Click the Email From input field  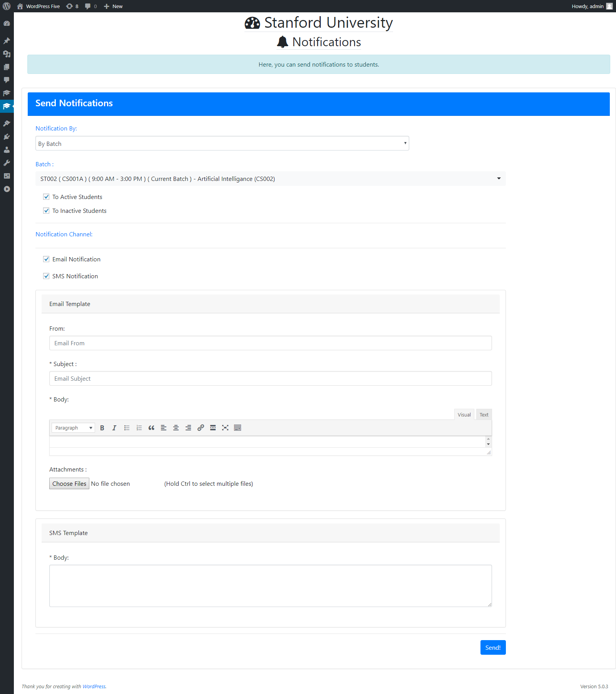(x=270, y=343)
